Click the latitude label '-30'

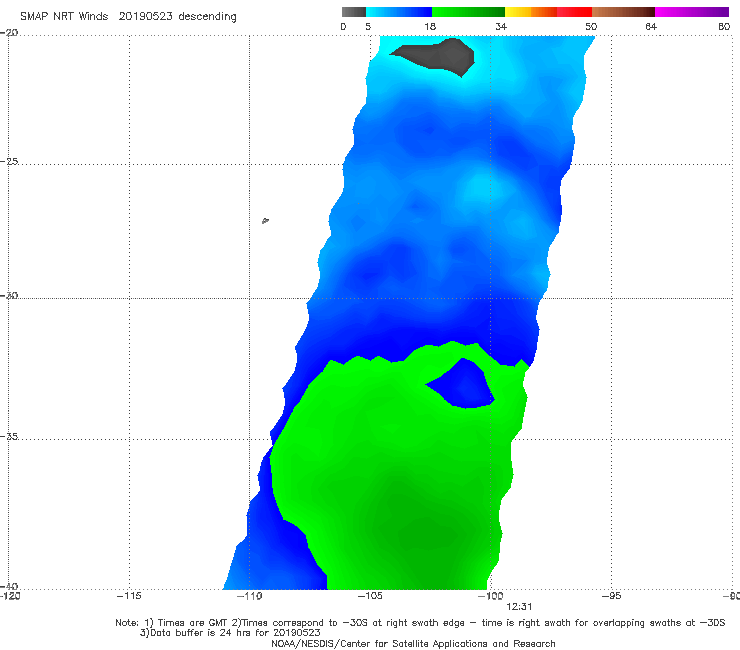[x=9, y=295]
